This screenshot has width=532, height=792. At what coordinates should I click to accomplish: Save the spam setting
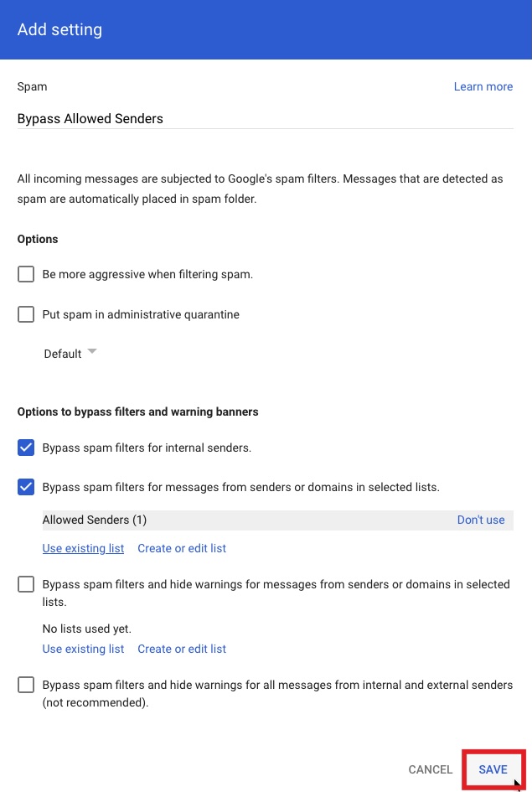(493, 769)
